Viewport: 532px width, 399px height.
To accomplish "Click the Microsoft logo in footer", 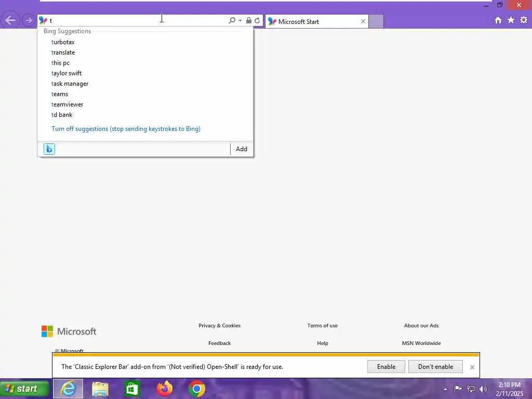I will [69, 331].
